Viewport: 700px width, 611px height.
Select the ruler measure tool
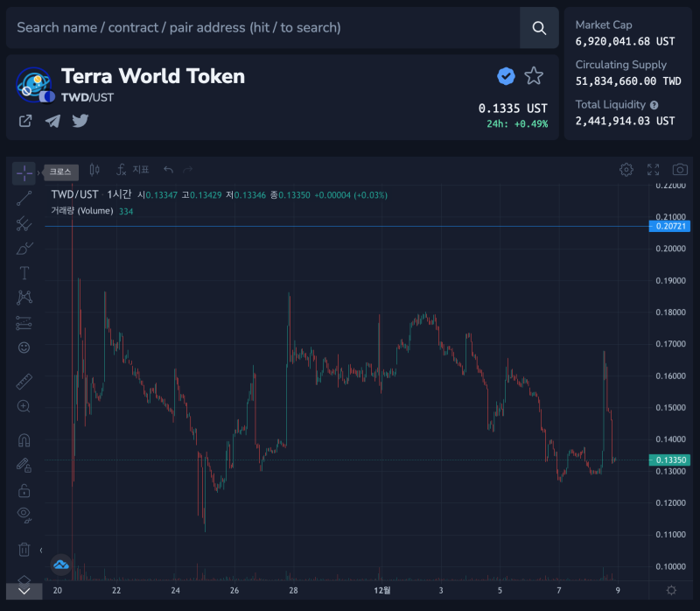24,382
